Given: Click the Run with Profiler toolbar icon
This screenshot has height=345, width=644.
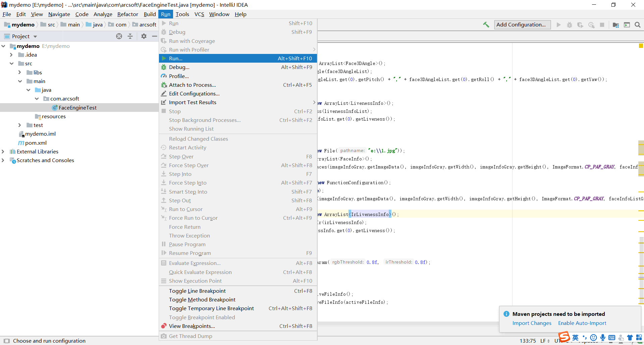Looking at the screenshot, I should click(x=591, y=25).
